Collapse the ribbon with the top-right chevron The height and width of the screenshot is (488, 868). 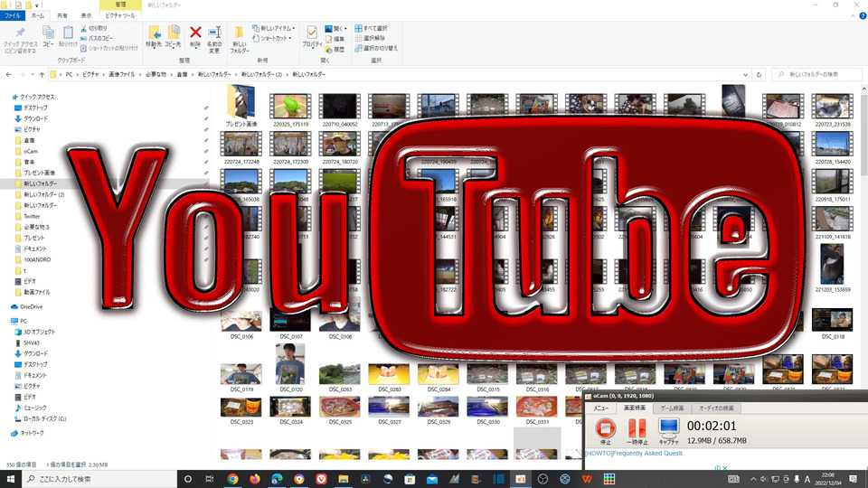(x=853, y=16)
